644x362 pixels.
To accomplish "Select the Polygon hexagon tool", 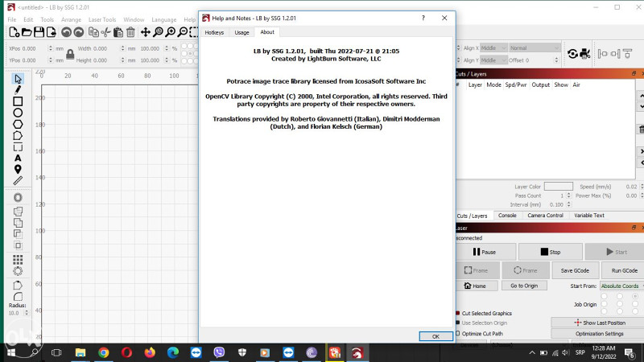I will click(x=18, y=125).
